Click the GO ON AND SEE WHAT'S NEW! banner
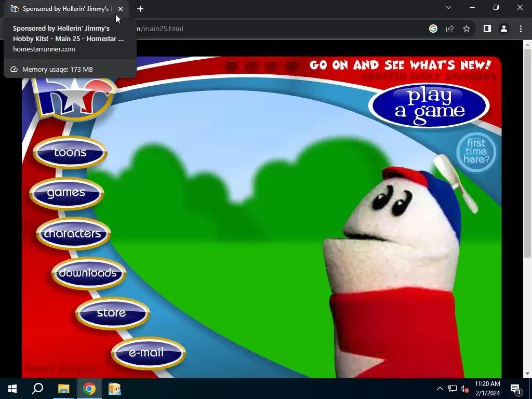 [400, 65]
